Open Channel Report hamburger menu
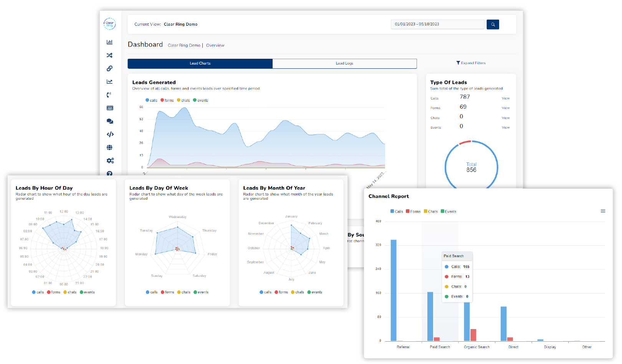 coord(603,211)
